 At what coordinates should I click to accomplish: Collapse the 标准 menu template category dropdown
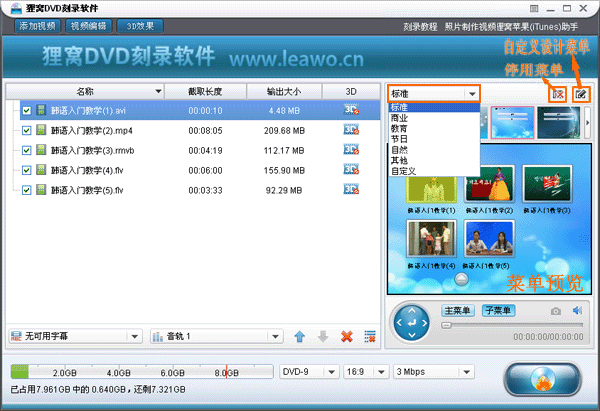pos(472,94)
